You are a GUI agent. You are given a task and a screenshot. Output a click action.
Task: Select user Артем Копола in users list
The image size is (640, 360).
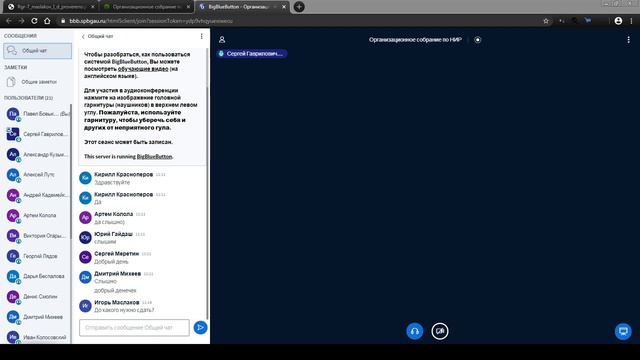(x=37, y=215)
